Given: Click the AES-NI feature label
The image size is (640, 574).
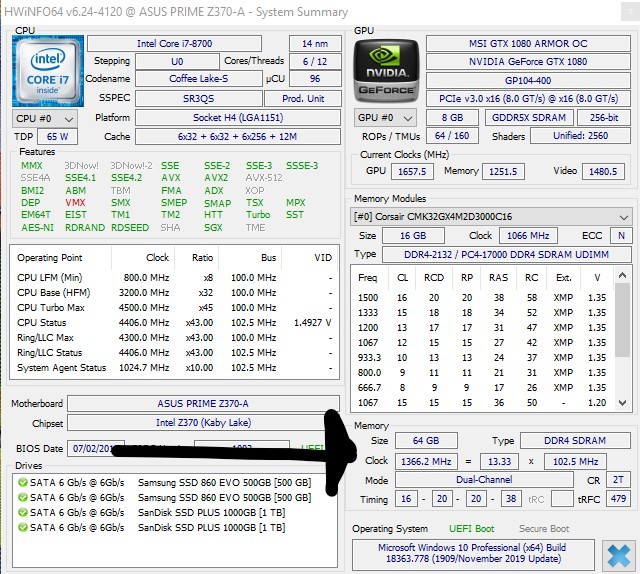Looking at the screenshot, I should [37, 227].
